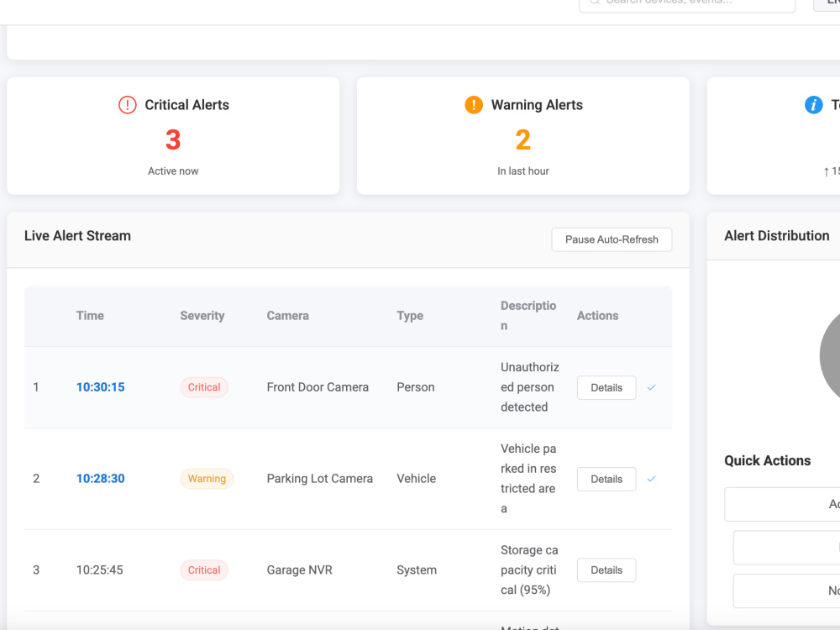Focus the search devices input field
This screenshot has width=840, height=630.
click(687, 4)
